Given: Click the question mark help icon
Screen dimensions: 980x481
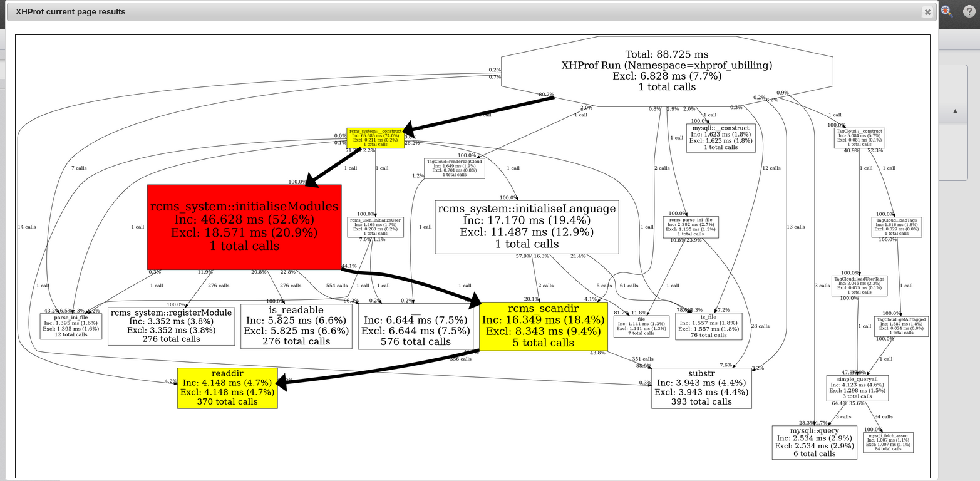Looking at the screenshot, I should coord(968,11).
